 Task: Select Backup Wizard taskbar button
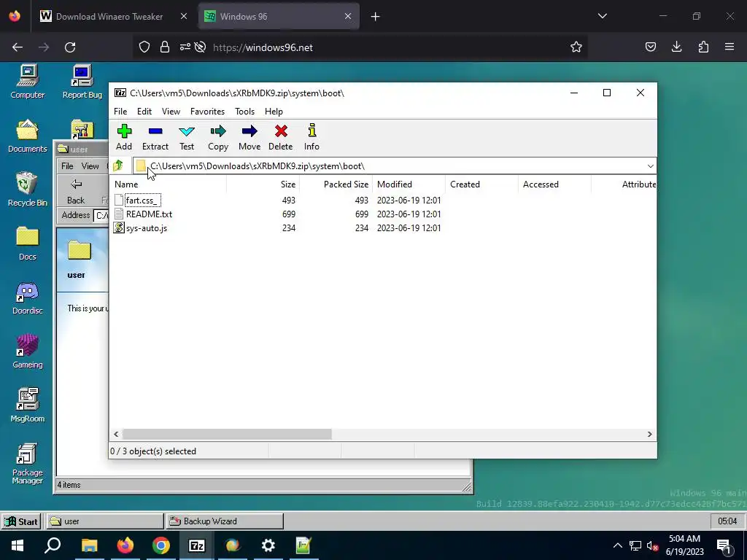(225, 521)
